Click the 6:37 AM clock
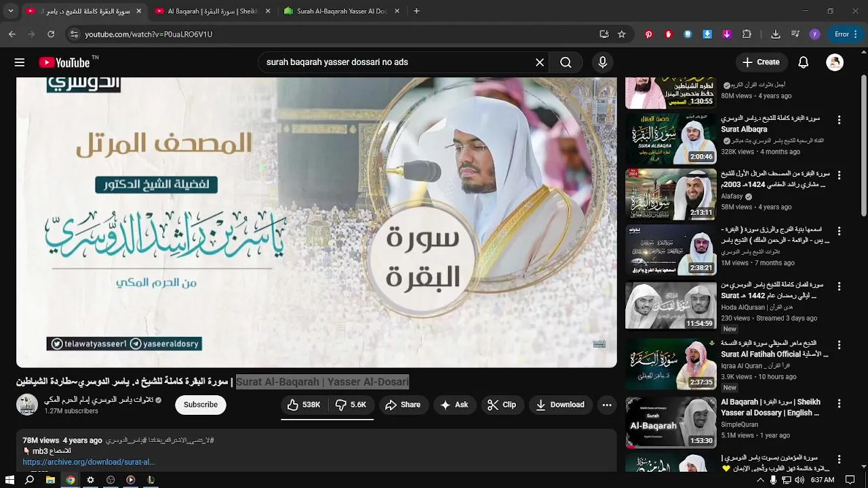This screenshot has width=868, height=488. click(823, 480)
